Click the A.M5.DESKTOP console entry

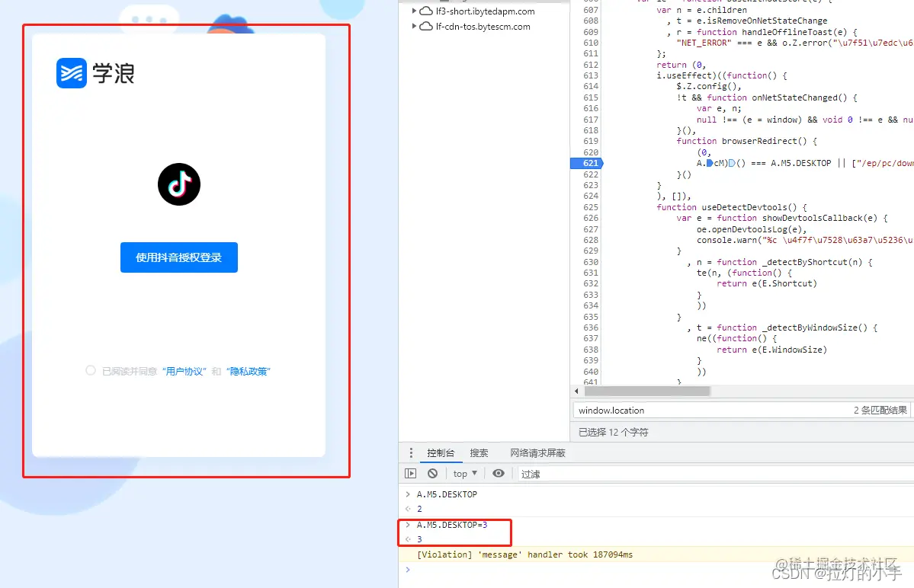[x=447, y=494]
